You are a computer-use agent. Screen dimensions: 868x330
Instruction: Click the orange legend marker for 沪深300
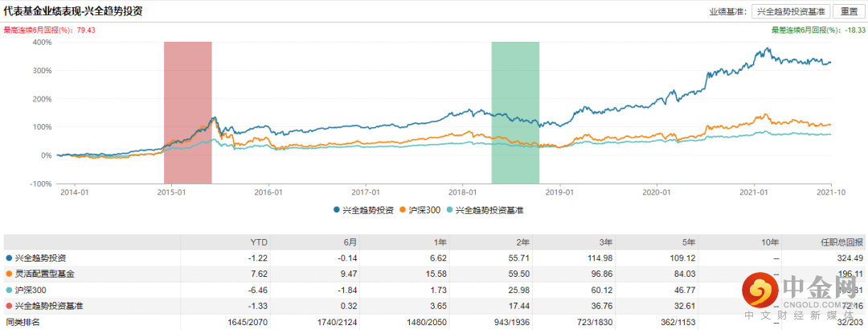pos(406,209)
